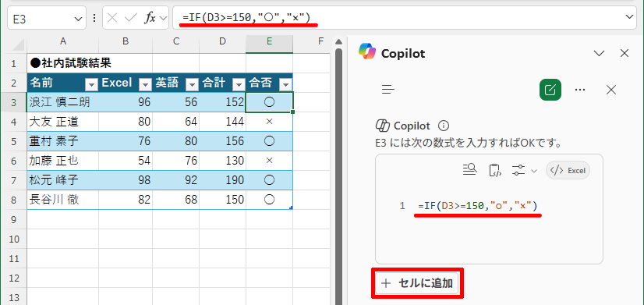
Task: Click the message E3 には次の数式を入力すればOKです
Action: tap(469, 143)
